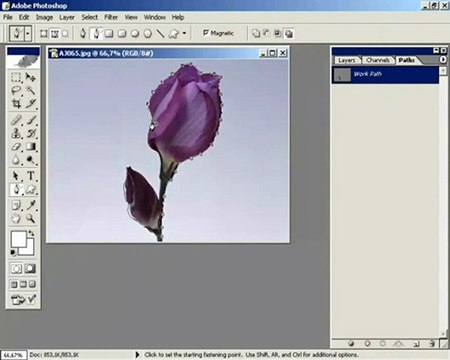Viewport: 450px width, 360px height.
Task: Click Add to path area button
Action: 256,33
